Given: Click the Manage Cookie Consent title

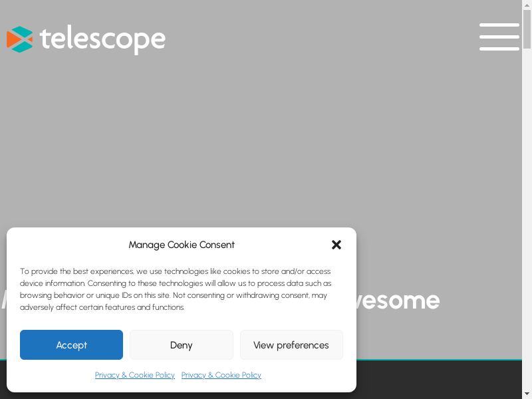Looking at the screenshot, I should tap(182, 245).
